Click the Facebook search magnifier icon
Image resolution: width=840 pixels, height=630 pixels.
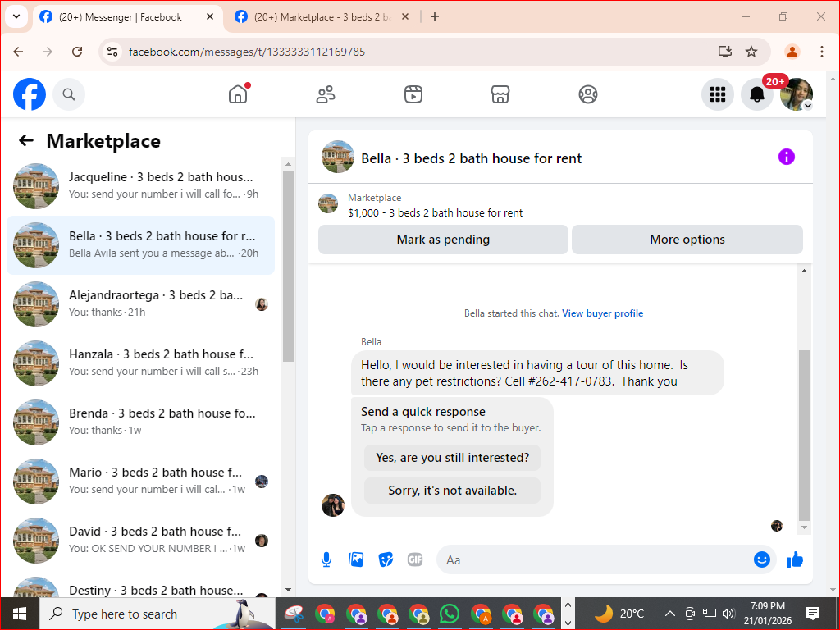click(x=69, y=94)
